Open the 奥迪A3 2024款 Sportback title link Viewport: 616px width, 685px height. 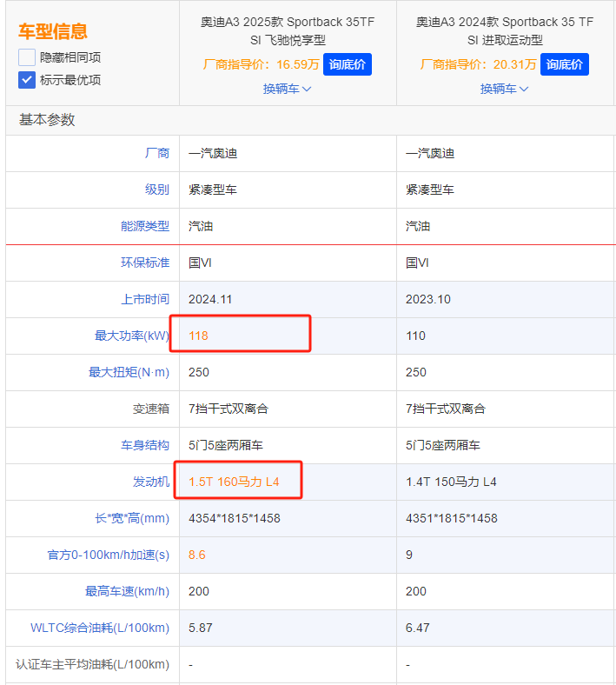pos(505,31)
